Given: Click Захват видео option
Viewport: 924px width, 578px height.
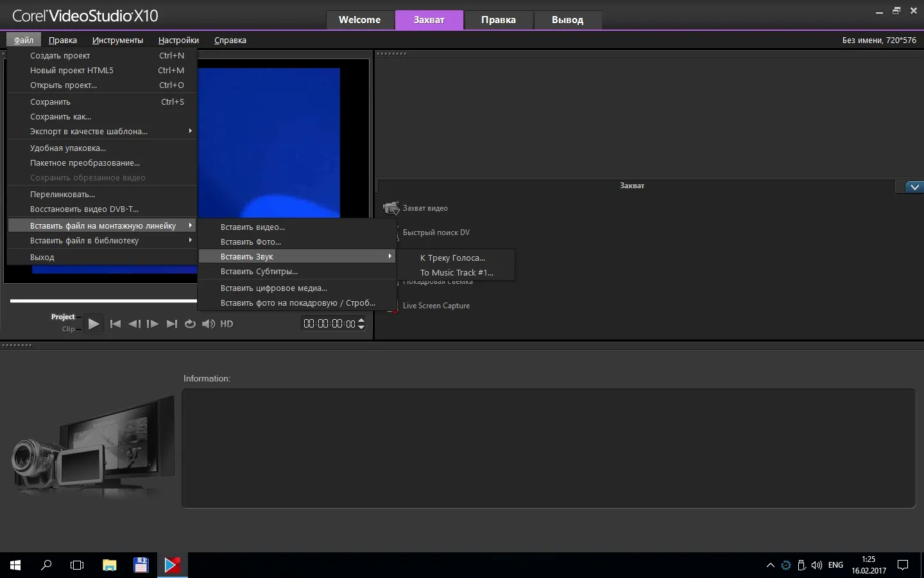Looking at the screenshot, I should 425,208.
